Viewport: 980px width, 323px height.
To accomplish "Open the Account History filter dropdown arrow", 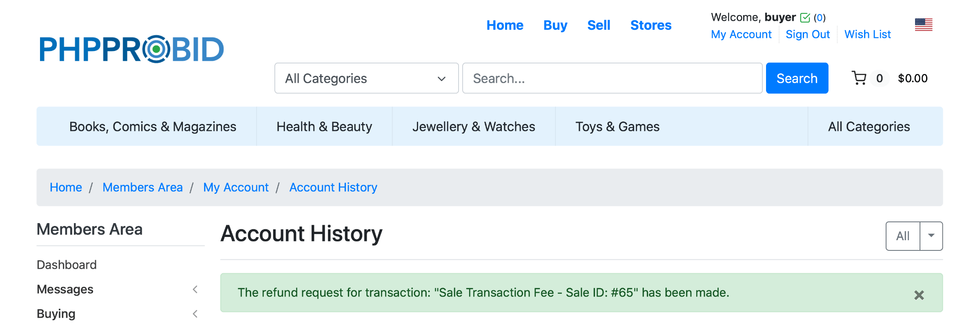I will pyautogui.click(x=931, y=236).
